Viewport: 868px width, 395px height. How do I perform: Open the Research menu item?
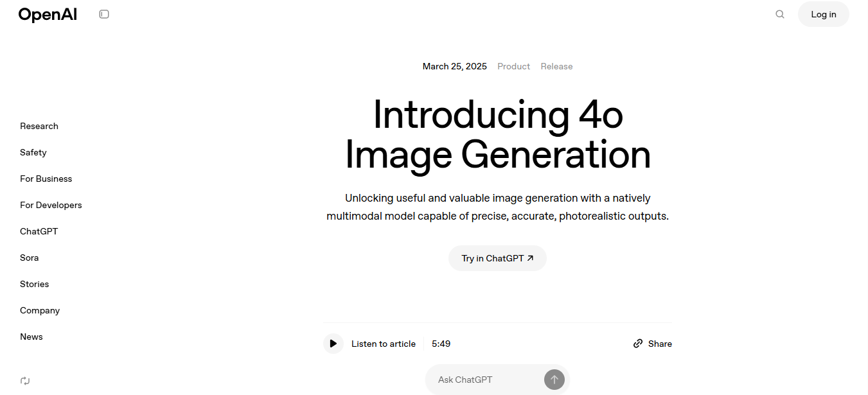39,126
